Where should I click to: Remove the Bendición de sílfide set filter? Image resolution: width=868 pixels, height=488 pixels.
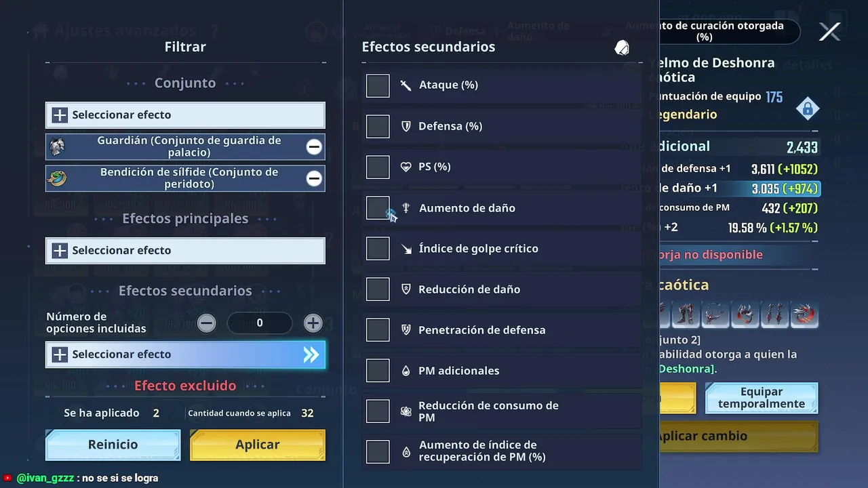point(313,178)
